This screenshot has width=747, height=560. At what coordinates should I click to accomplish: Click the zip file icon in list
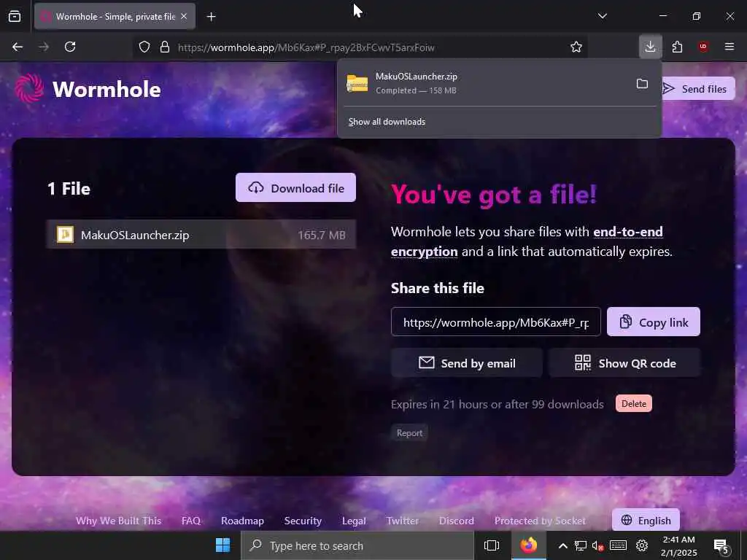pyautogui.click(x=65, y=234)
